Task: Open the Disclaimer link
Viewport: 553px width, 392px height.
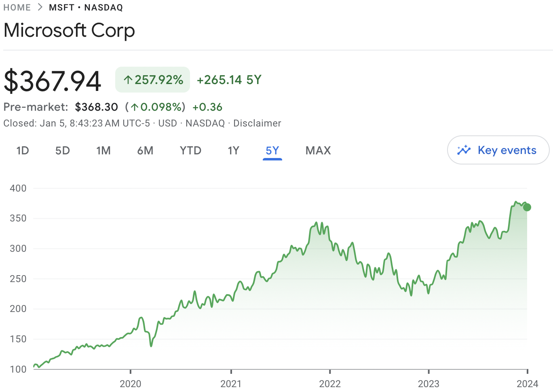Action: pos(257,123)
